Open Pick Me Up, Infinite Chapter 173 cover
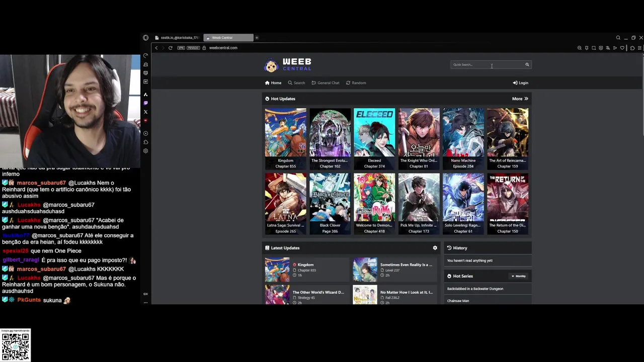The width and height of the screenshot is (644, 362). [419, 204]
